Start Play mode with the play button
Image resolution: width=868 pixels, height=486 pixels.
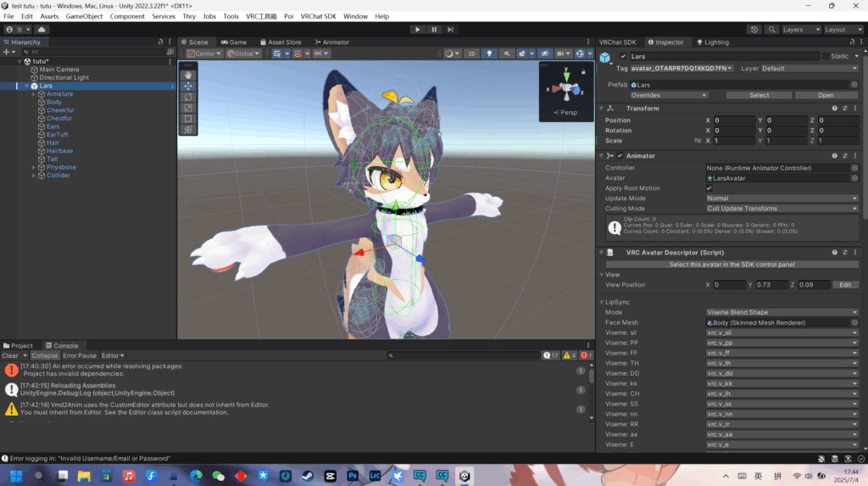click(x=417, y=30)
